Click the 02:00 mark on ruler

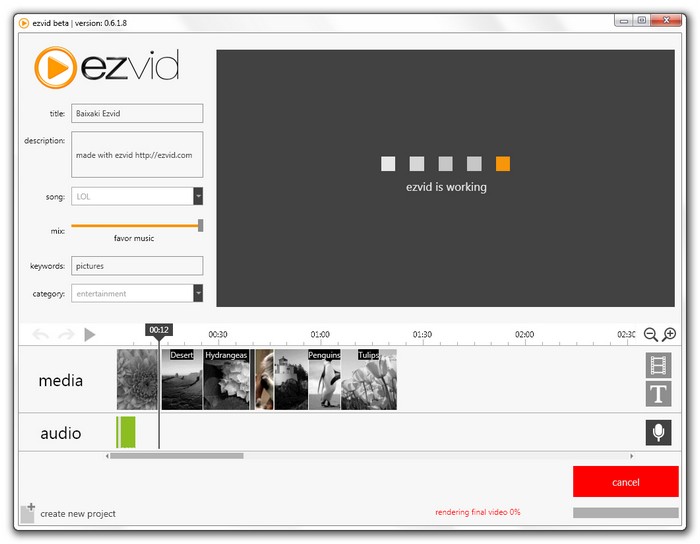(x=525, y=334)
